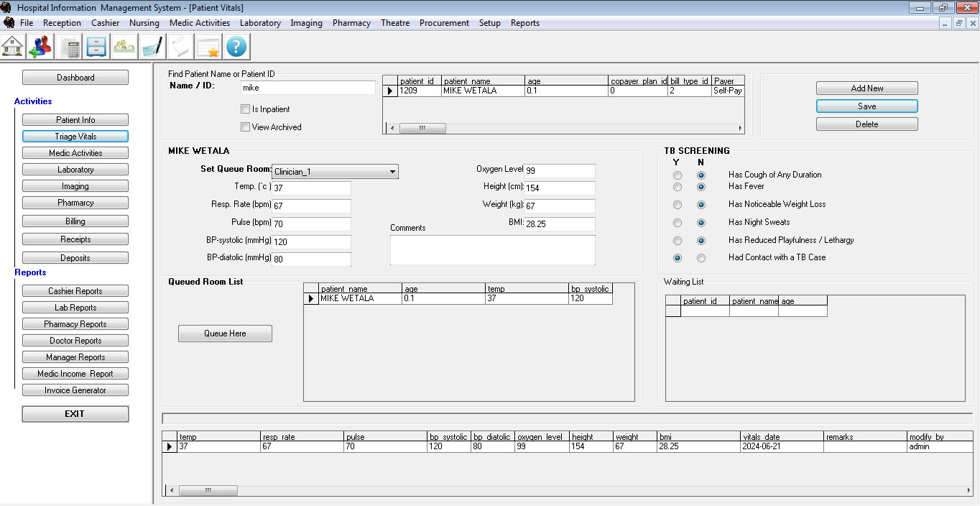This screenshot has height=506, width=980.
Task: Select N for Had Contact with TB Case
Action: point(701,258)
